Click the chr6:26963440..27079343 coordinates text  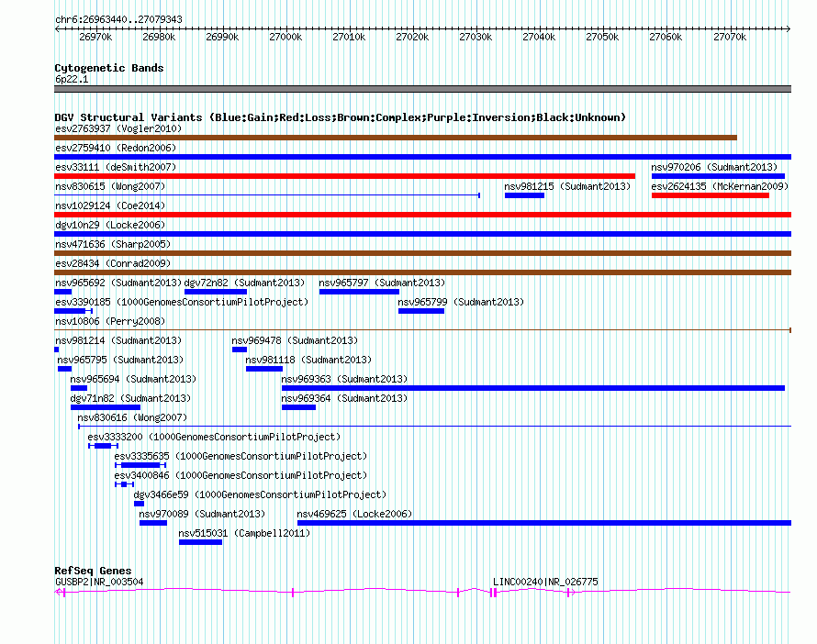tap(118, 20)
